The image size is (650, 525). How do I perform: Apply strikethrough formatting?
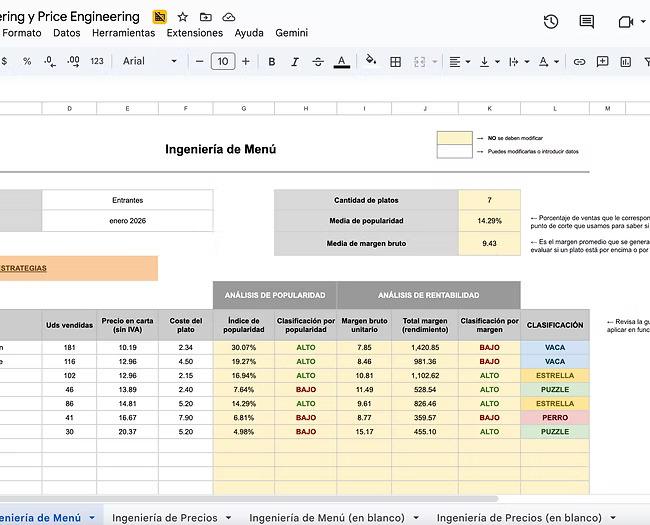317,61
